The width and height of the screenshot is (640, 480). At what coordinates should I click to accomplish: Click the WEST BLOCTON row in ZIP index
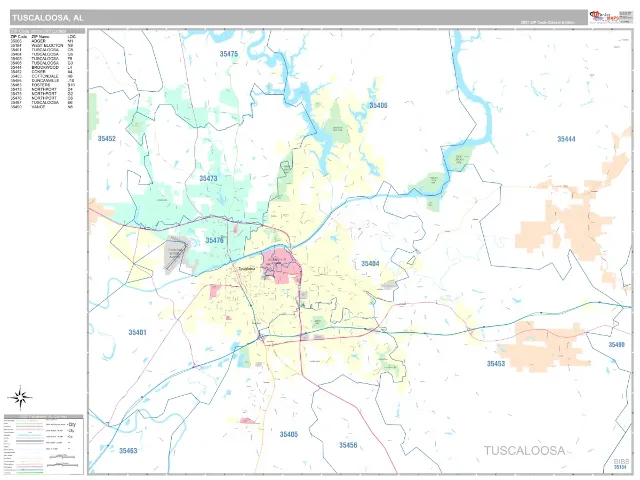point(42,46)
